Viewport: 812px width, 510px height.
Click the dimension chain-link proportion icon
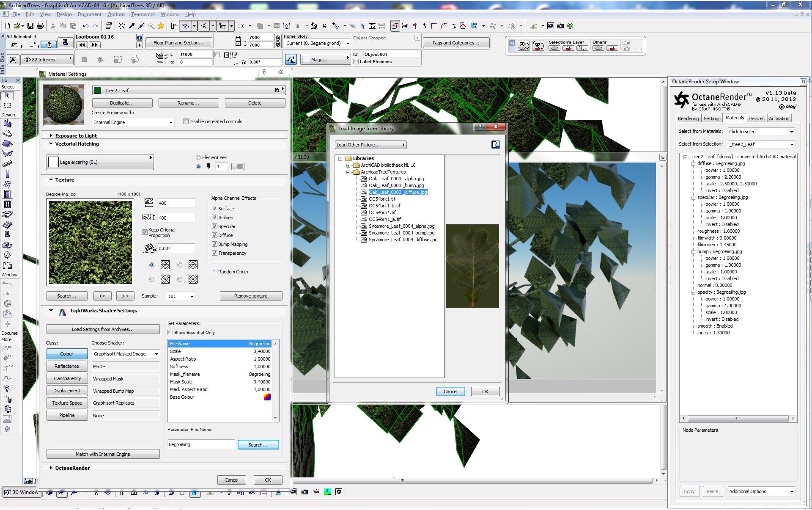277,41
